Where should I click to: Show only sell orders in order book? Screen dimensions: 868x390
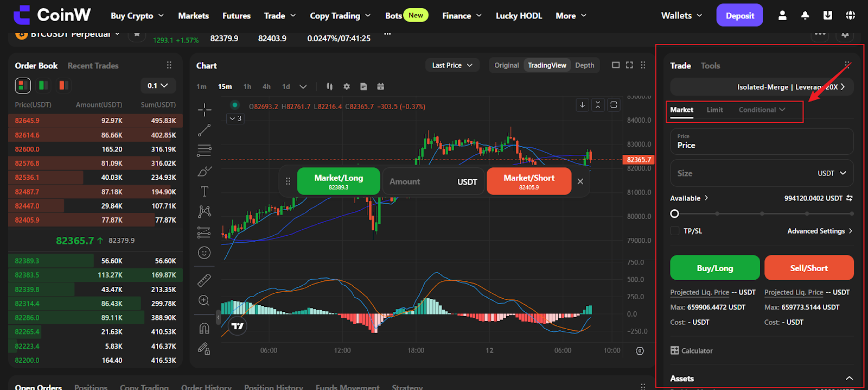[63, 85]
